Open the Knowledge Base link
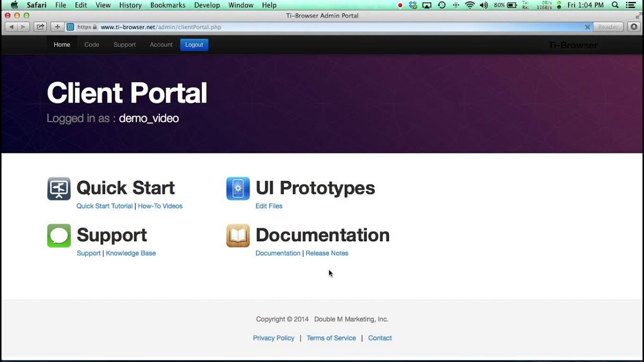 tap(131, 253)
